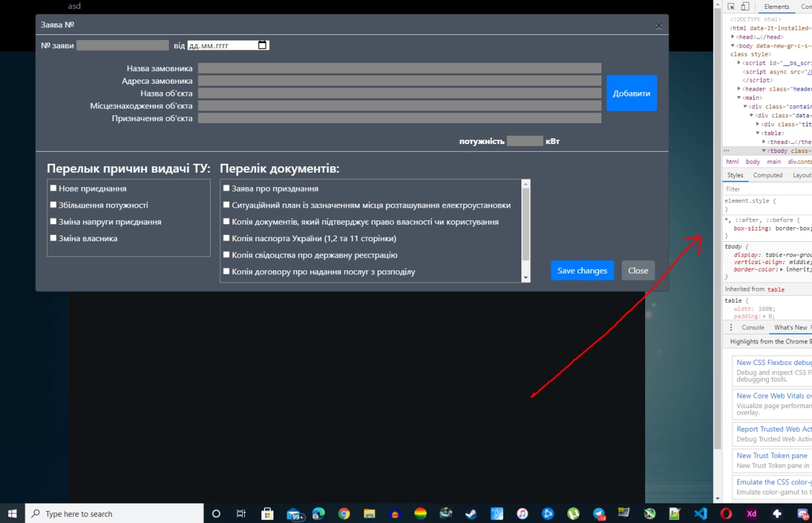Switch to the Layout tab in DevTools
The image size is (812, 523).
pos(802,175)
